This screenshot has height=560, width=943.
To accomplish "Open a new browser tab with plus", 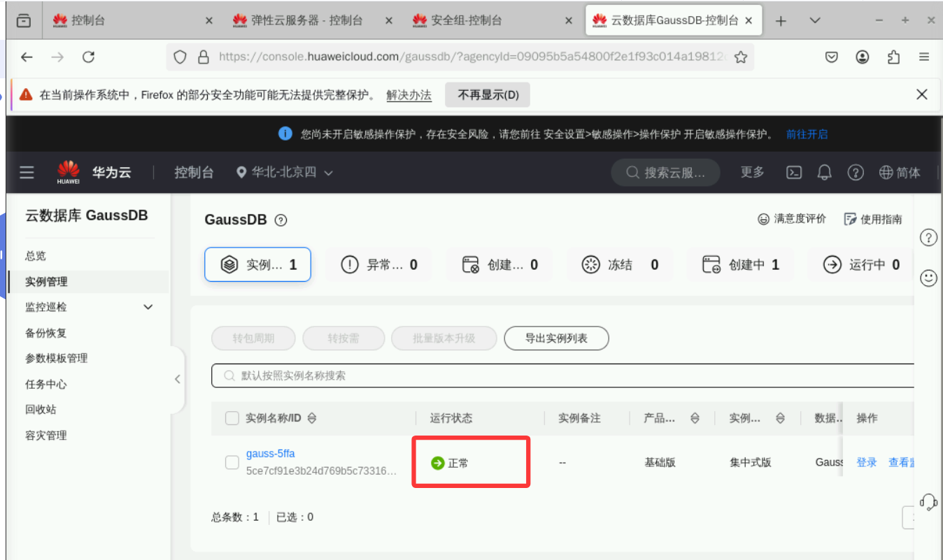I will pyautogui.click(x=781, y=21).
